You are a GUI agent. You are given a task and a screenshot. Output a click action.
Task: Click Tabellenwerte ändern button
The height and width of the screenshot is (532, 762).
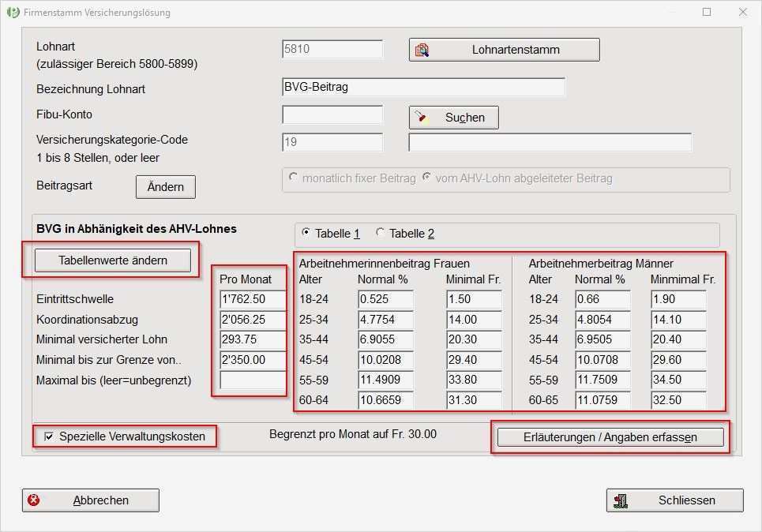(113, 260)
